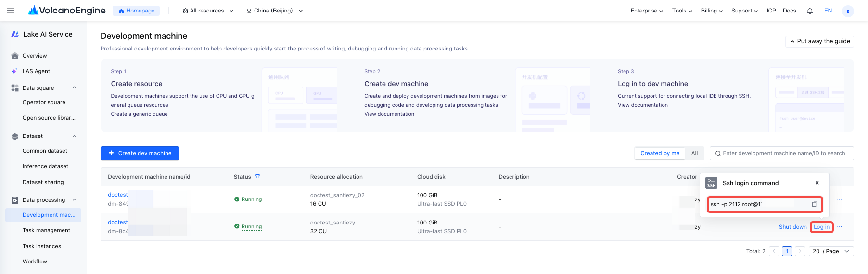
Task: Open Step 3 View documentation link
Action: pyautogui.click(x=642, y=105)
